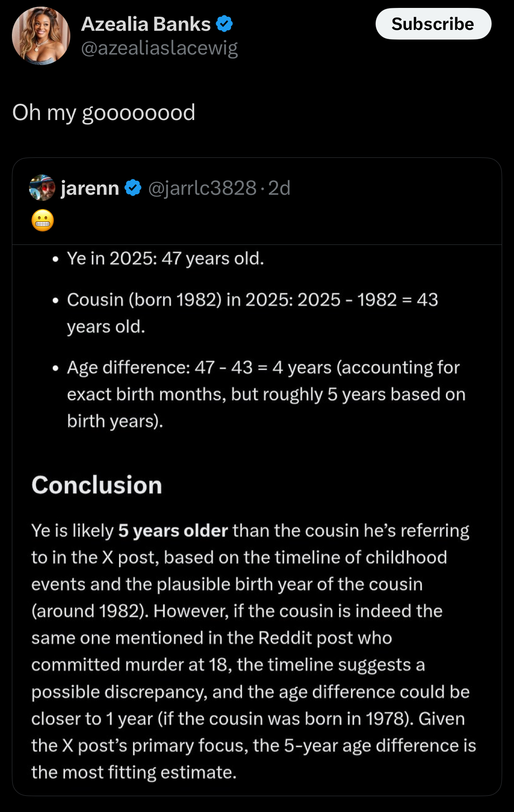This screenshot has height=812, width=514.
Task: Open the @azealiaslacewig handle link
Action: 159,48
